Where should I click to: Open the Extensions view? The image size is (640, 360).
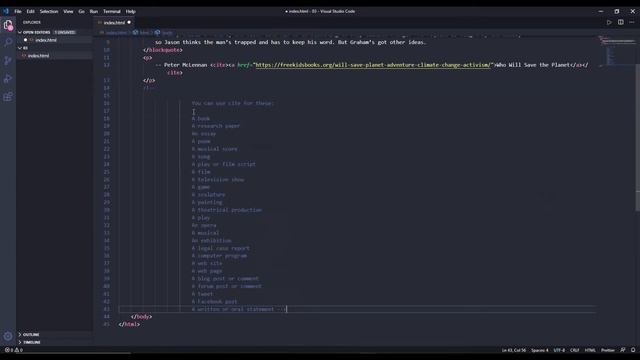[8, 96]
